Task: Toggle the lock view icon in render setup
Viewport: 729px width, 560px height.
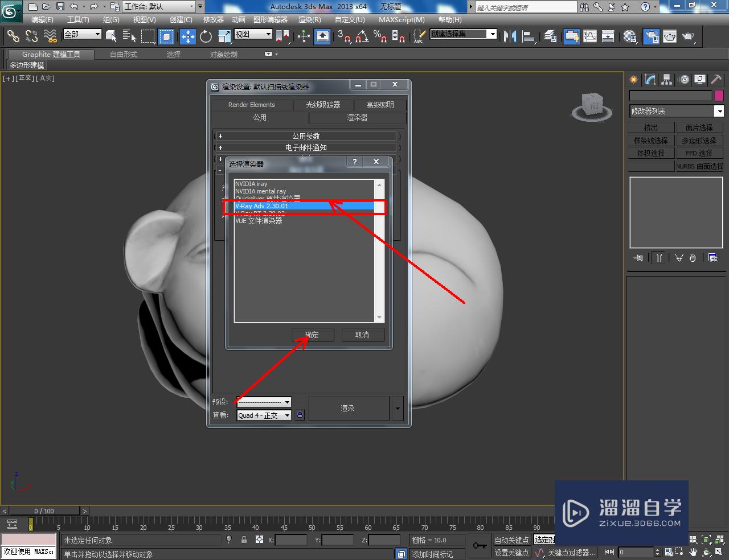Action: click(x=300, y=415)
